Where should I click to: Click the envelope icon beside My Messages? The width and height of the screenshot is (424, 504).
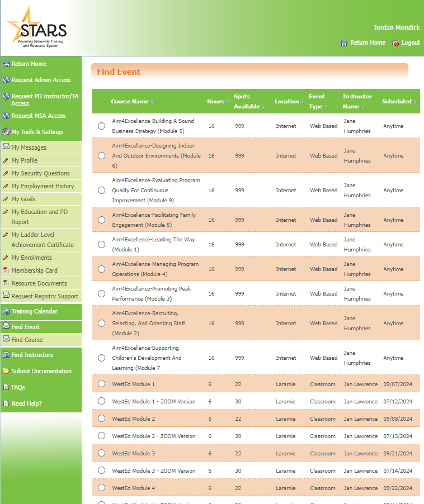[x=6, y=148]
